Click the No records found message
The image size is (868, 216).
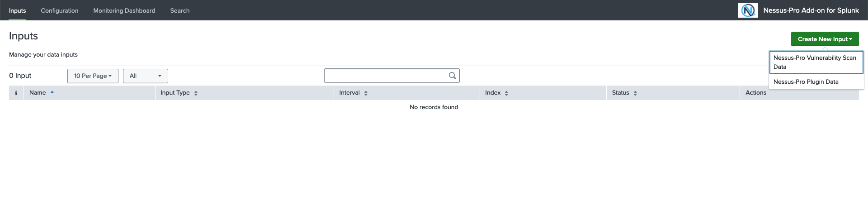pyautogui.click(x=434, y=107)
